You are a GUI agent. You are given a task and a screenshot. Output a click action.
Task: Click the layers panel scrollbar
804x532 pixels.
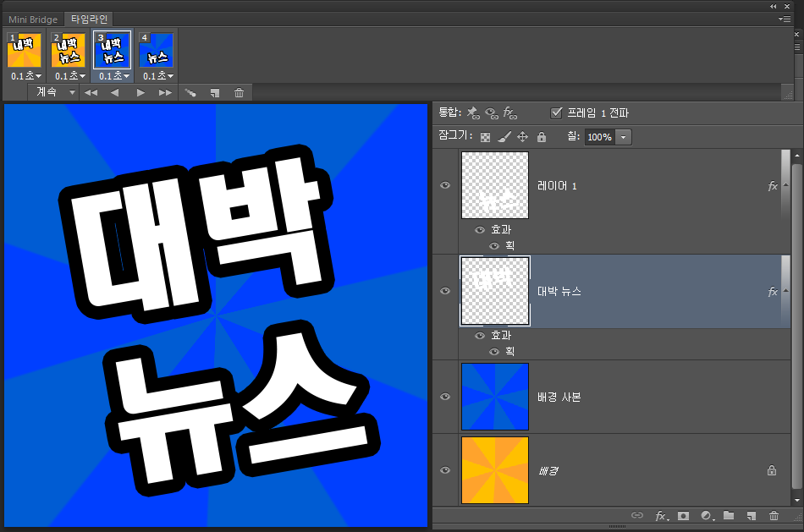point(796,326)
